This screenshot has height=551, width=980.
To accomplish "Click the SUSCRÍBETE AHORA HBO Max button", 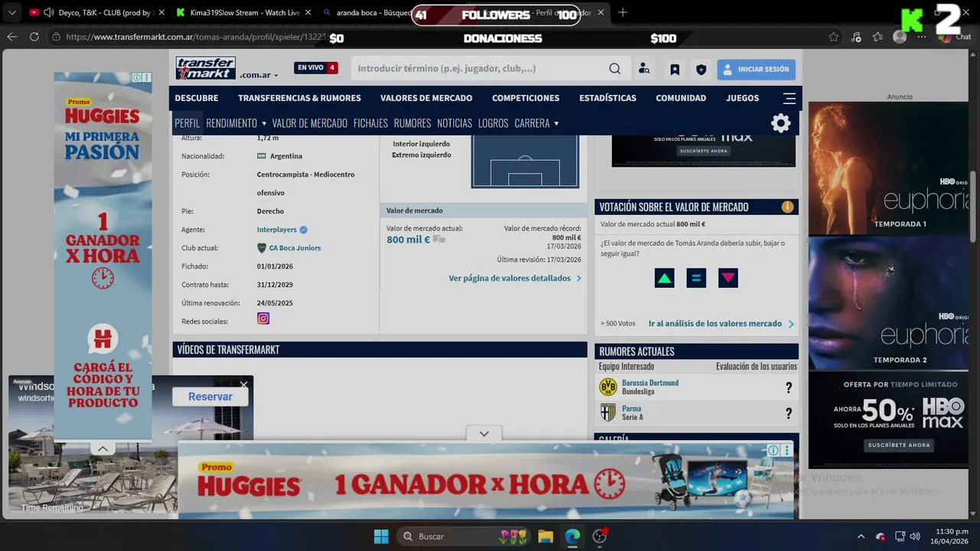I will click(899, 445).
